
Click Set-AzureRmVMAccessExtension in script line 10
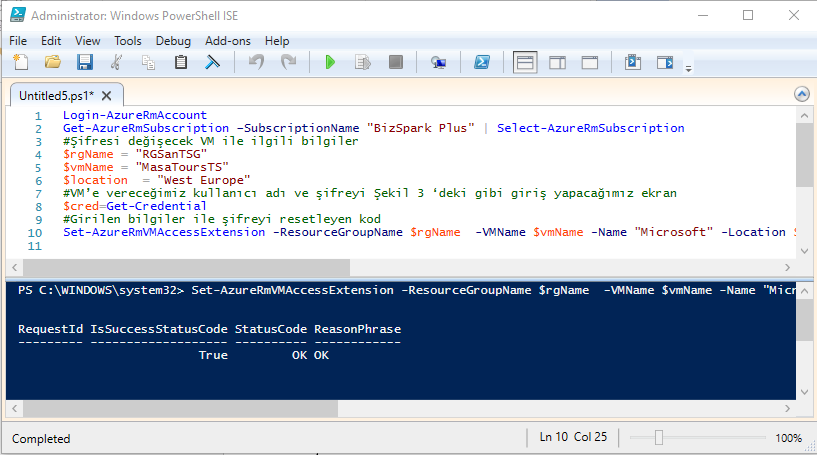(164, 232)
